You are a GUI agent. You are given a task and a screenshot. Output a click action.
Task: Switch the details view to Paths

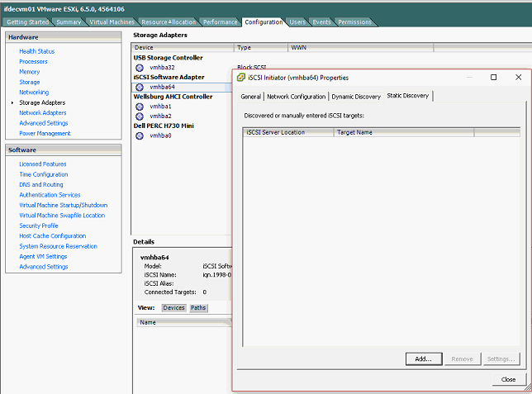pyautogui.click(x=198, y=307)
